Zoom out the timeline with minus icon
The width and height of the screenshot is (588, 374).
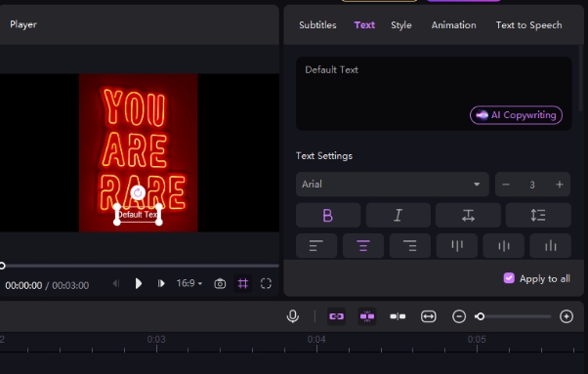point(459,316)
